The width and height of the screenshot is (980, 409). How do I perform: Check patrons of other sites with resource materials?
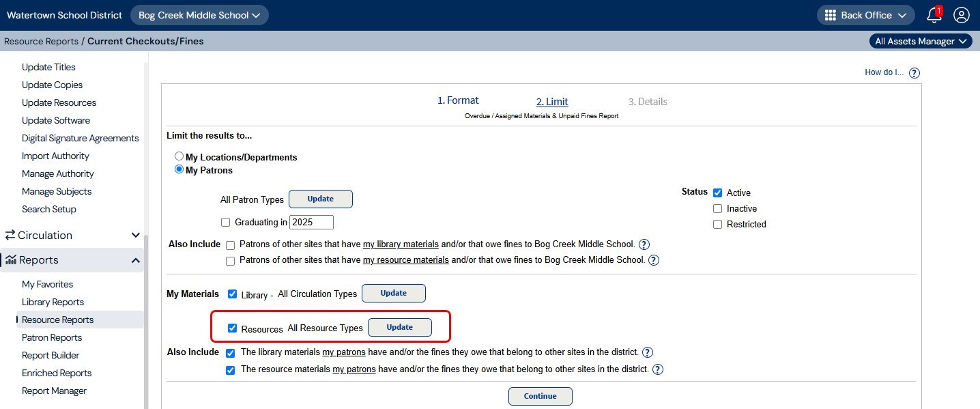pos(230,260)
